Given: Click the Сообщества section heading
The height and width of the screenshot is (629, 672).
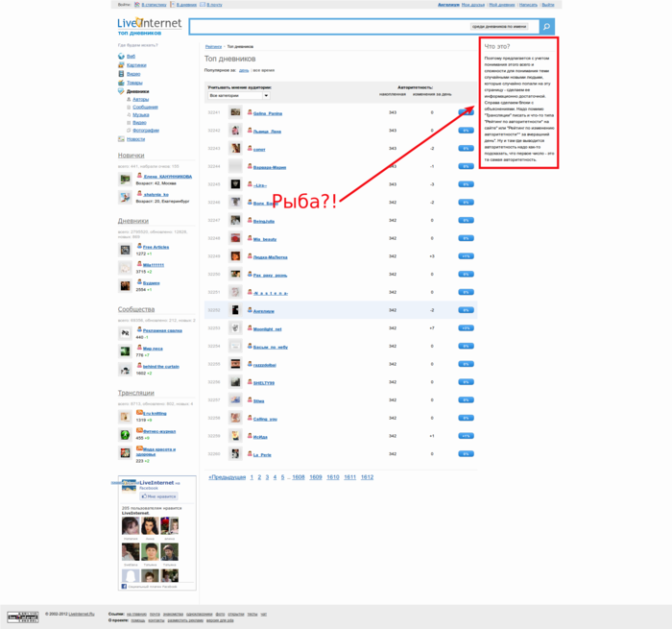Looking at the screenshot, I should coord(136,309).
